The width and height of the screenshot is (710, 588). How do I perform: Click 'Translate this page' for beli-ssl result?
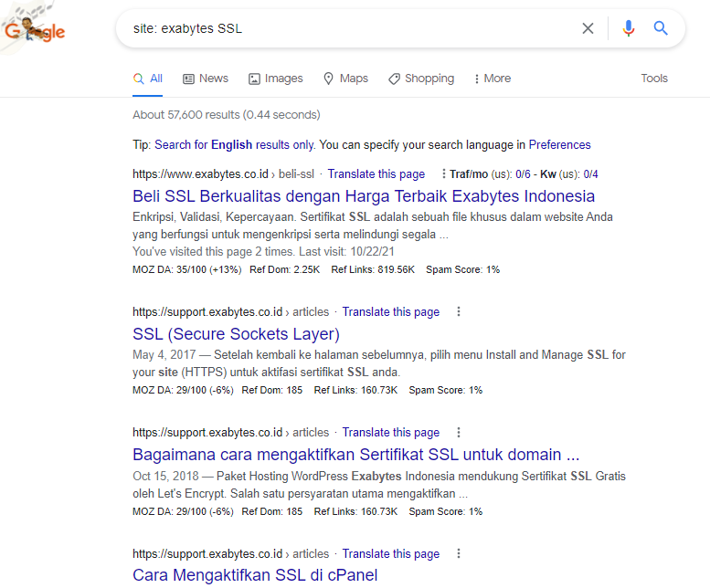point(376,174)
